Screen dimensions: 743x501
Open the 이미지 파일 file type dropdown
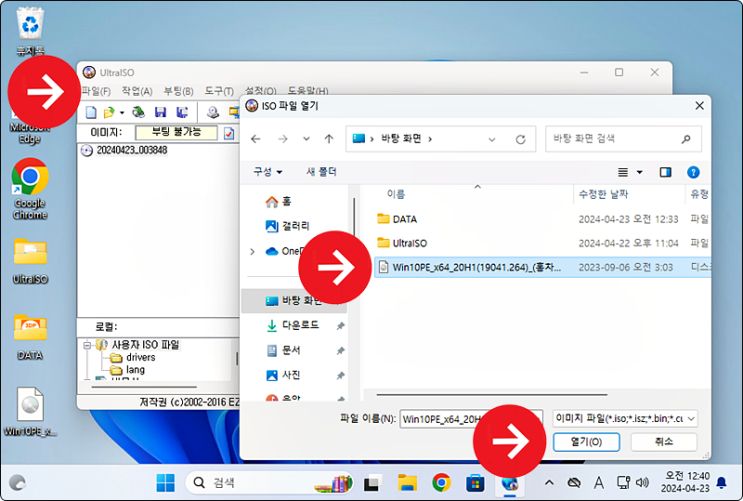(x=625, y=419)
